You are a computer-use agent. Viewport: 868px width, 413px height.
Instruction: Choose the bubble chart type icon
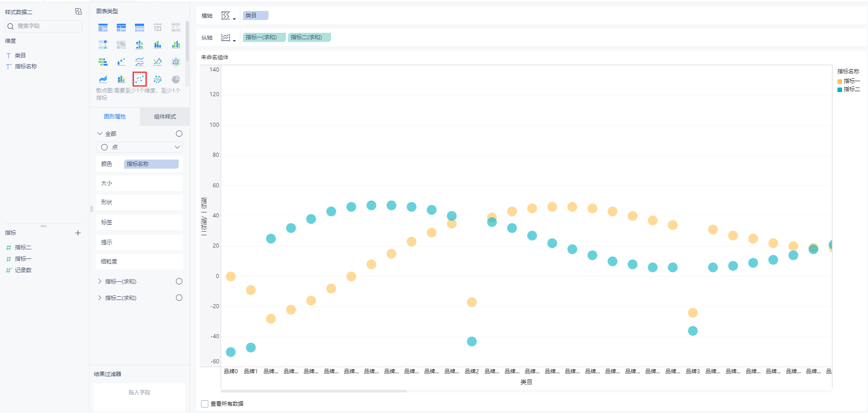coord(158,79)
